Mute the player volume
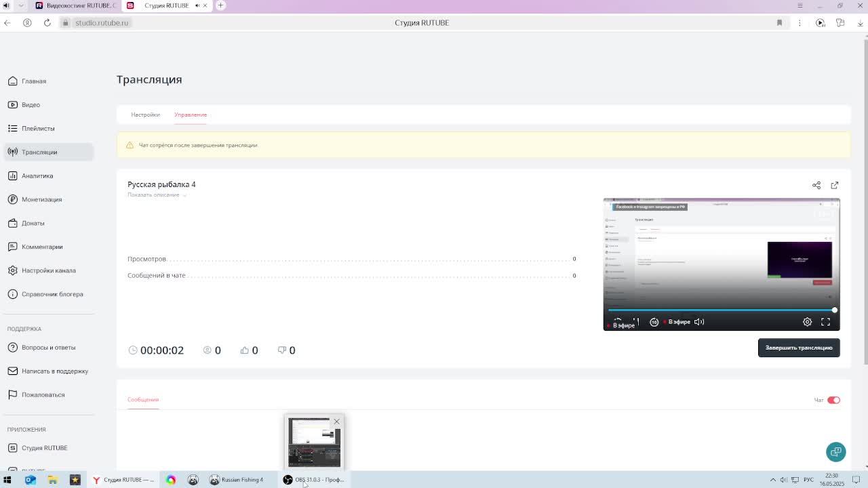 (x=699, y=322)
